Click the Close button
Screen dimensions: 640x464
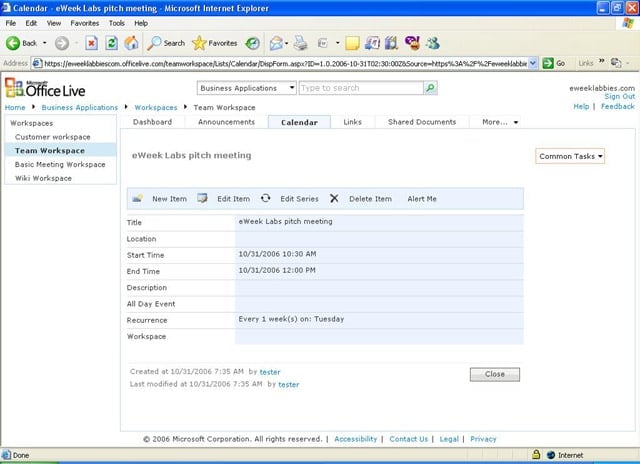[495, 374]
